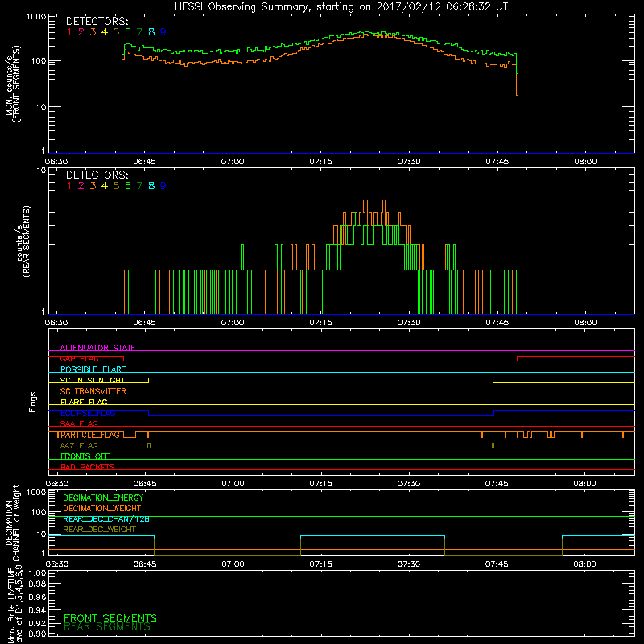The image size is (644, 644).
Task: Click the HESSI Observing Summary title text
Action: 341,7
